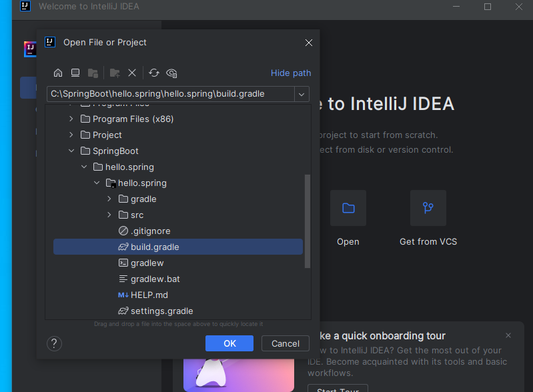The width and height of the screenshot is (533, 392).
Task: Close the Open File or Project dialog
Action: tap(309, 43)
